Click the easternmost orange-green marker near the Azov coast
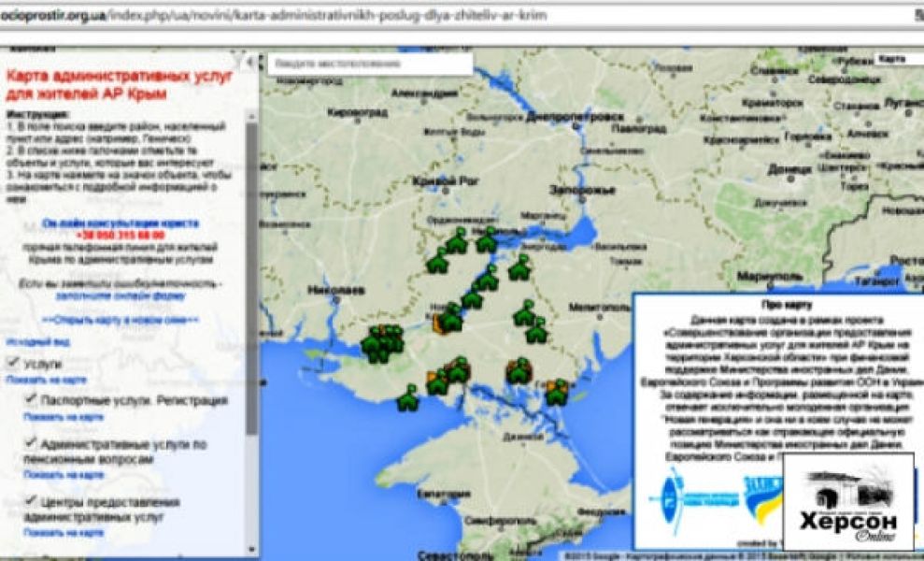 click(x=557, y=391)
